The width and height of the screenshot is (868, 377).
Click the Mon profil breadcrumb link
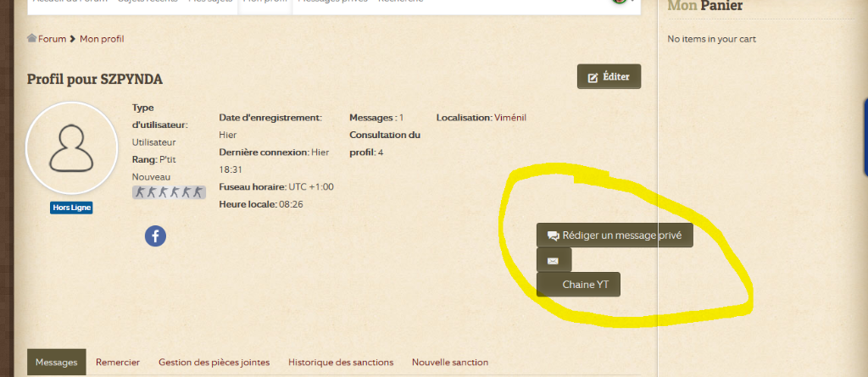102,39
